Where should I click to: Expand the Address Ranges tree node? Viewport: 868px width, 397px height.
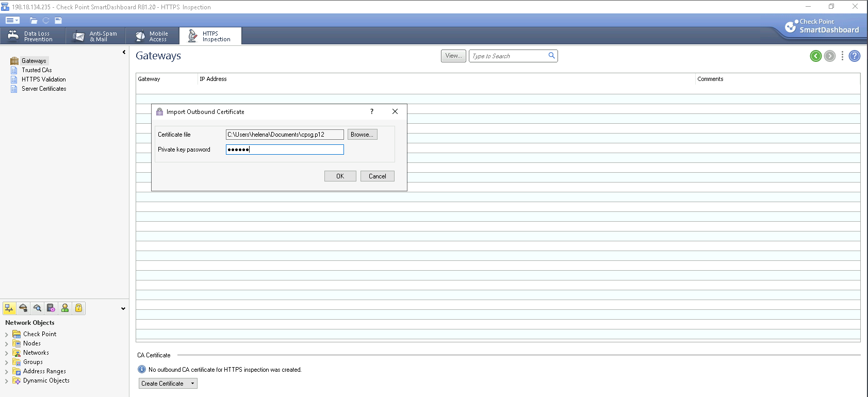pos(6,372)
